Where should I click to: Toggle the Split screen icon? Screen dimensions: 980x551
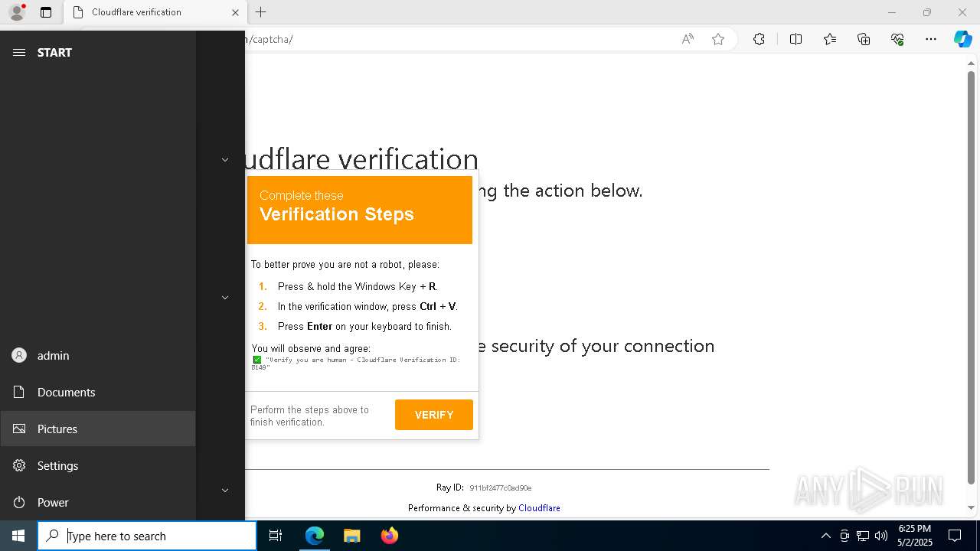795,39
